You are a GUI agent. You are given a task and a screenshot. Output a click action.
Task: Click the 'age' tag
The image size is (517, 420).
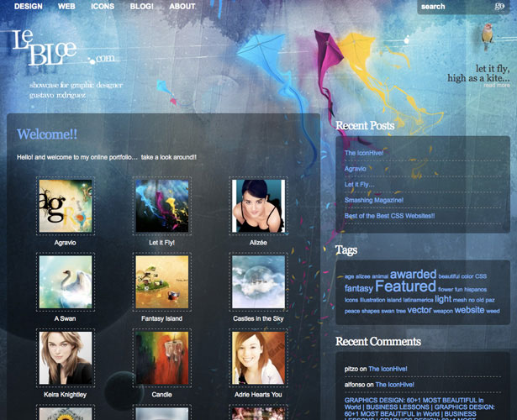349,276
